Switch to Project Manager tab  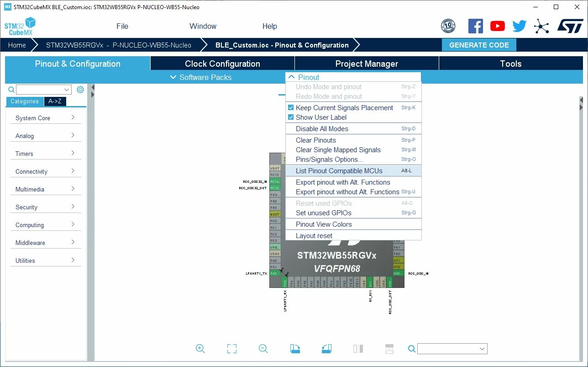[x=367, y=64]
